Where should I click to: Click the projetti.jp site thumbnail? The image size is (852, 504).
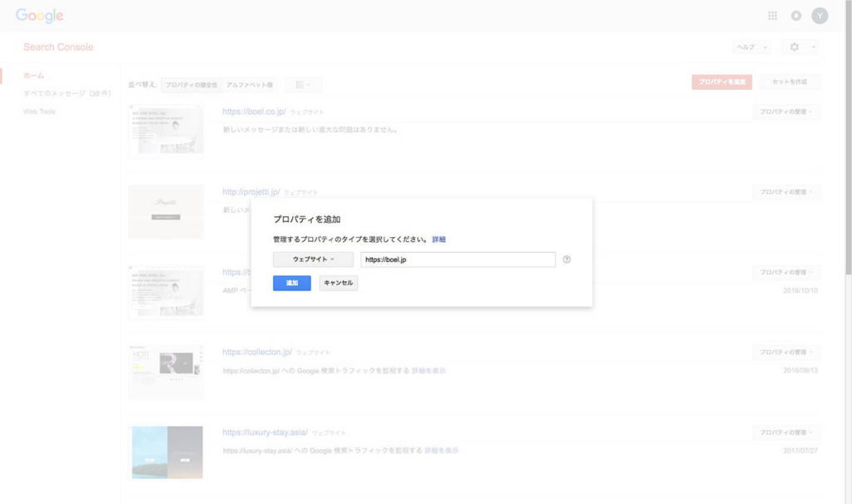[x=166, y=212]
